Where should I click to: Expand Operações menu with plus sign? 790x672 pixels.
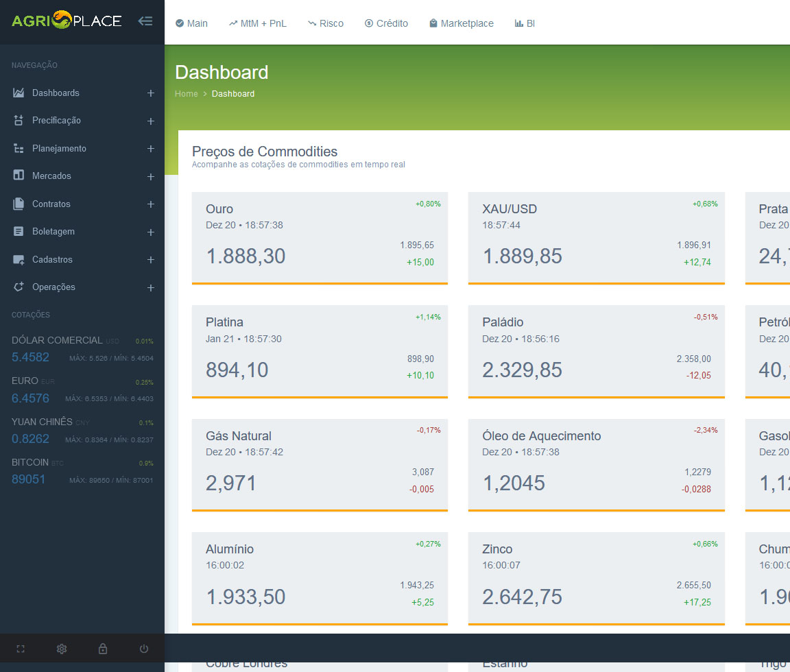151,287
